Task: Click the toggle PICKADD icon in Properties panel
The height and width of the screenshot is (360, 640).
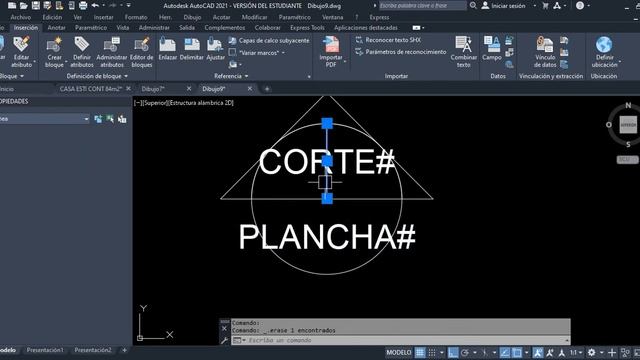Action: point(98,119)
